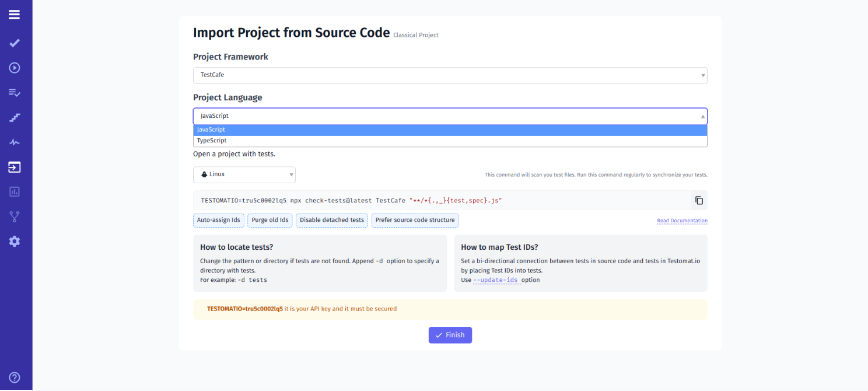This screenshot has width=868, height=391.
Task: Copy the command using the copy icon
Action: 698,200
